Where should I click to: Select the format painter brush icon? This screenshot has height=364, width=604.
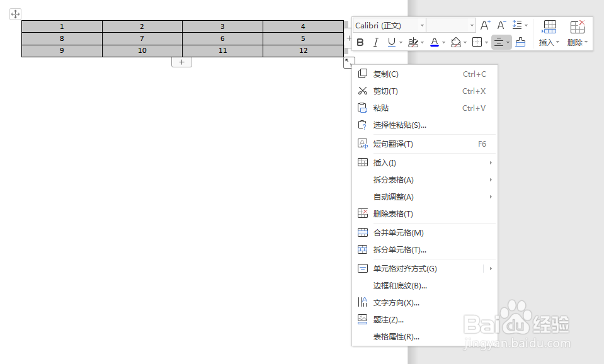point(520,42)
